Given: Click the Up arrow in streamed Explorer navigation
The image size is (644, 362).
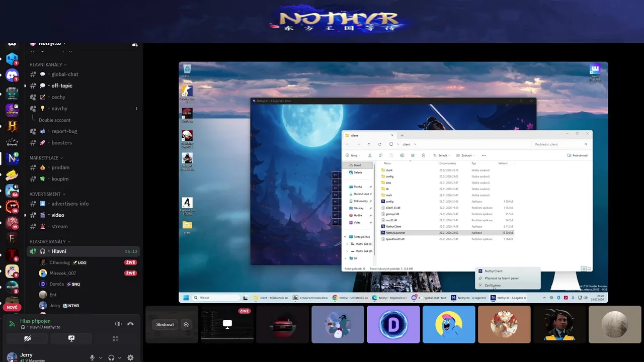Looking at the screenshot, I should [x=369, y=144].
